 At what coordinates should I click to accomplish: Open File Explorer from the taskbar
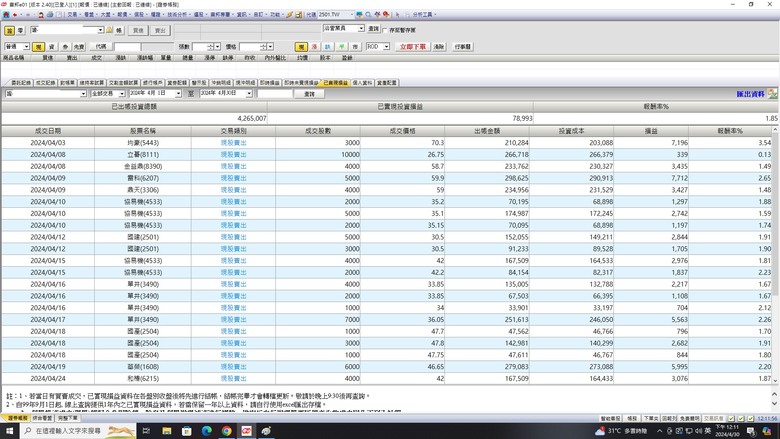pyautogui.click(x=167, y=431)
